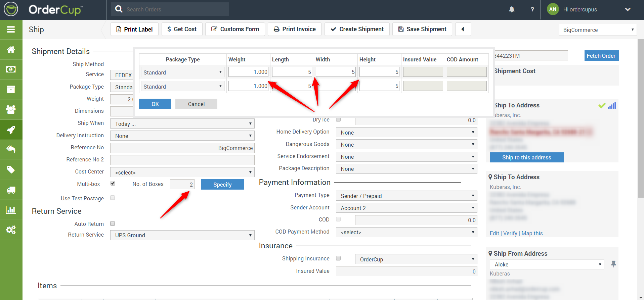
Task: Open the Payment Type dropdown
Action: click(406, 196)
